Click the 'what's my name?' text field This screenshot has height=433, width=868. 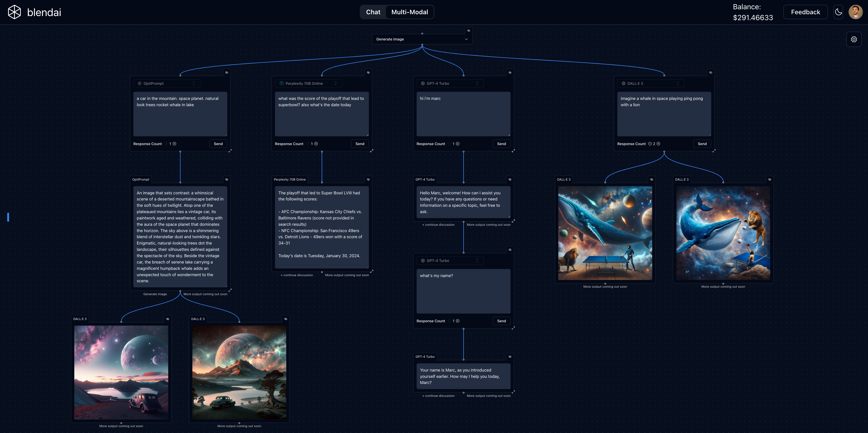pos(463,291)
